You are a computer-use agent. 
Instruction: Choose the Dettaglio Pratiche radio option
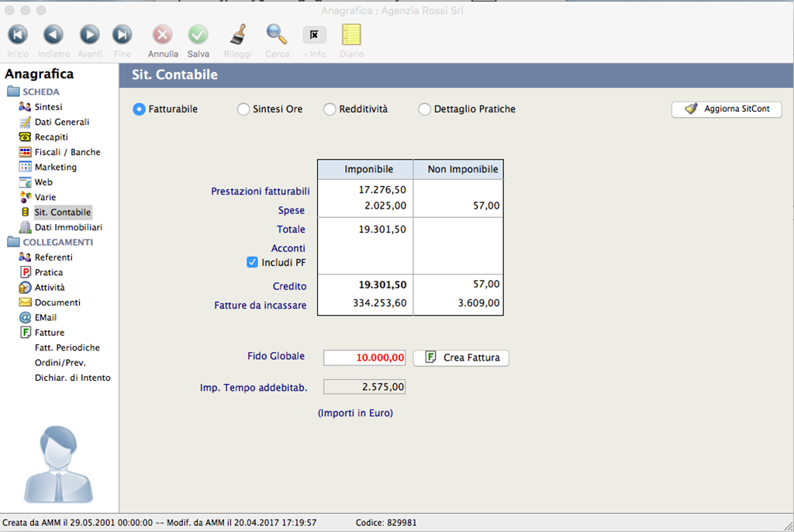click(424, 109)
